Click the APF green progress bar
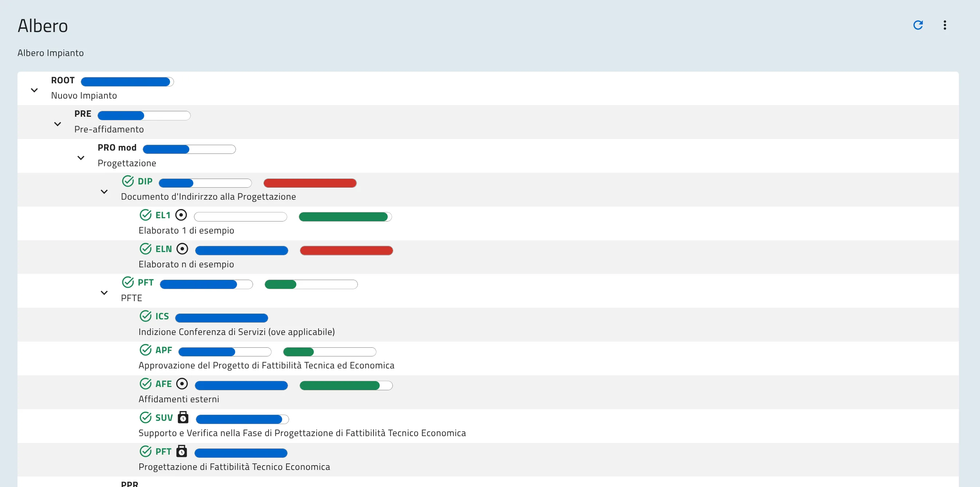 [x=330, y=352]
